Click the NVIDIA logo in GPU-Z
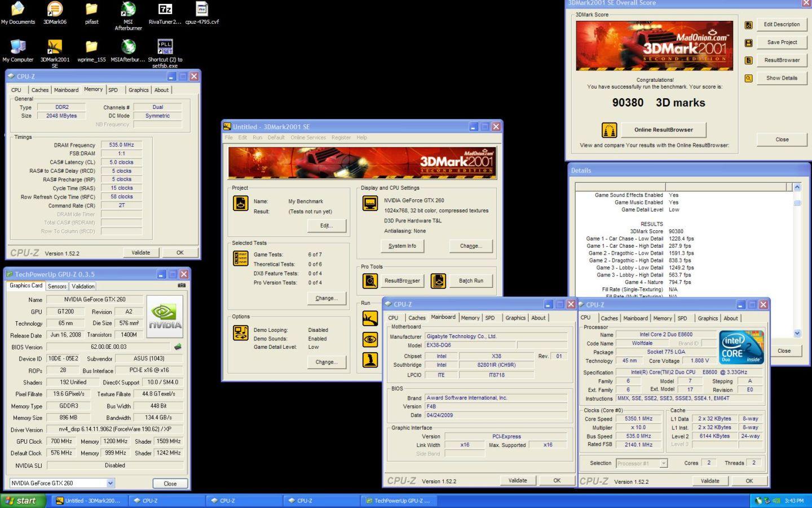Image resolution: width=812 pixels, height=508 pixels. 165,316
